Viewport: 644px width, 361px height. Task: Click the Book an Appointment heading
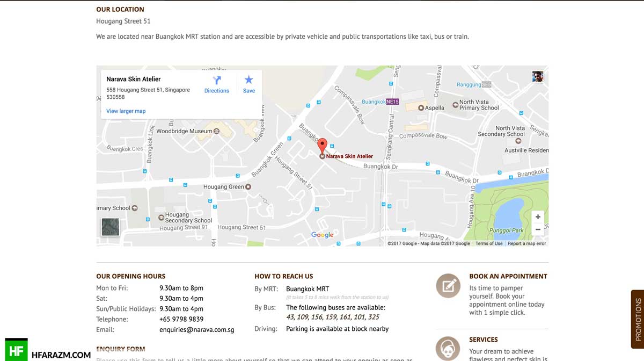(508, 276)
